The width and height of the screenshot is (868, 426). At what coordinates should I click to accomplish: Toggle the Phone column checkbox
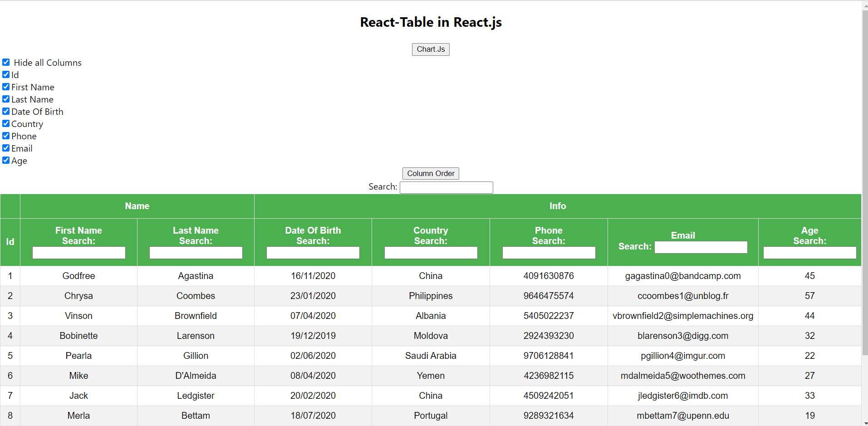tap(6, 136)
